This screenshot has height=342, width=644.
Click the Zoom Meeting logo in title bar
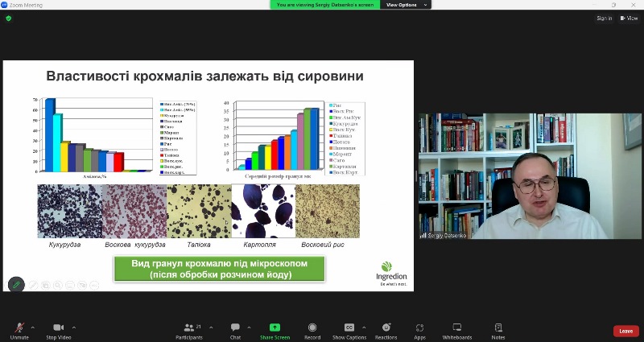(5, 5)
